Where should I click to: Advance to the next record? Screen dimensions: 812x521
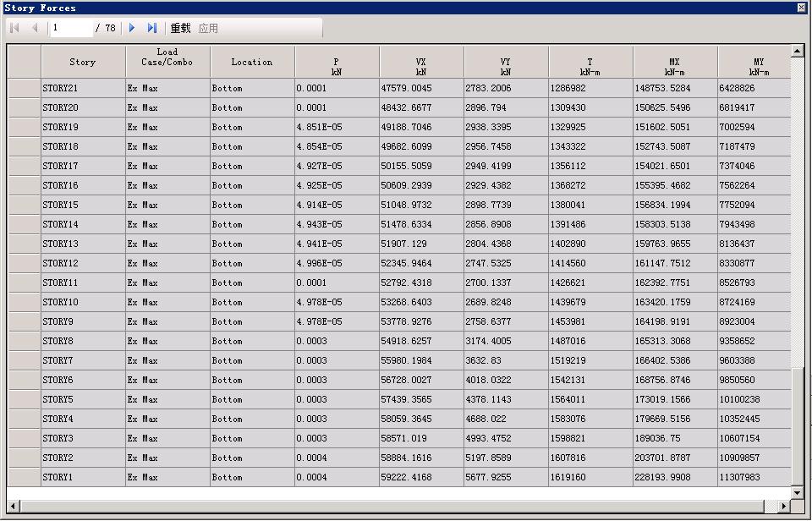(132, 28)
